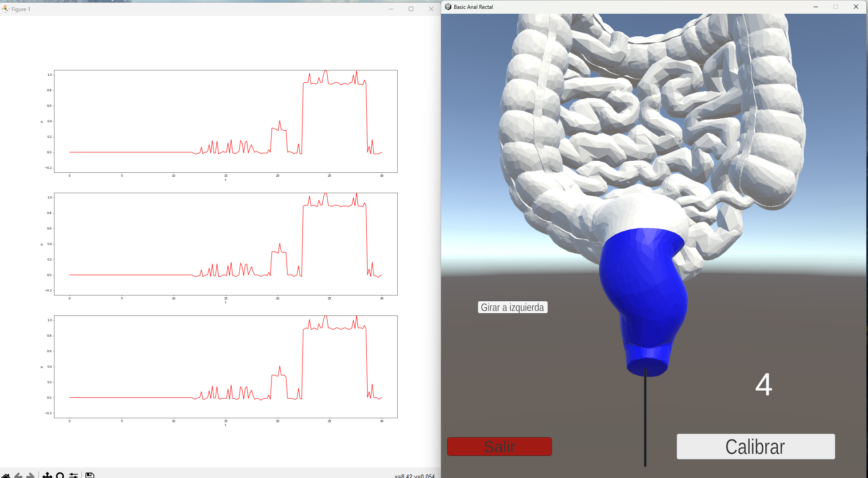Click the Girar a izquierda button

click(x=512, y=307)
